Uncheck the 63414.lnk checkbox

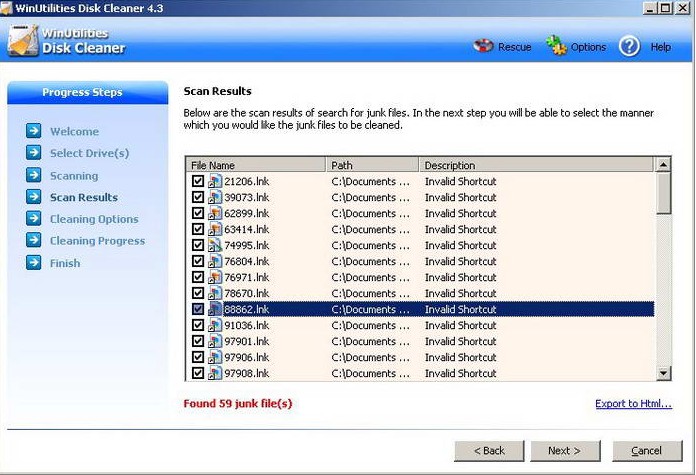(x=198, y=229)
